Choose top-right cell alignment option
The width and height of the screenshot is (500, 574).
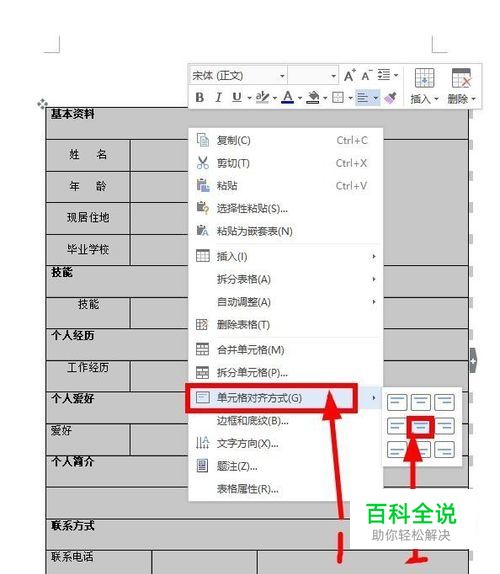pyautogui.click(x=444, y=402)
